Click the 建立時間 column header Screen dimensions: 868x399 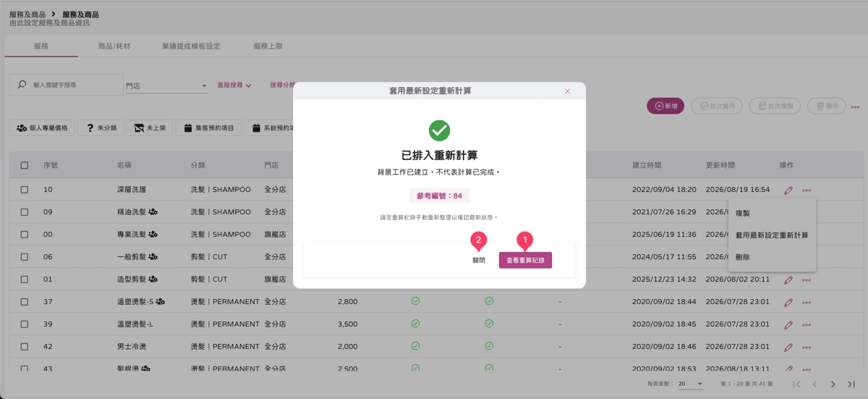click(647, 165)
